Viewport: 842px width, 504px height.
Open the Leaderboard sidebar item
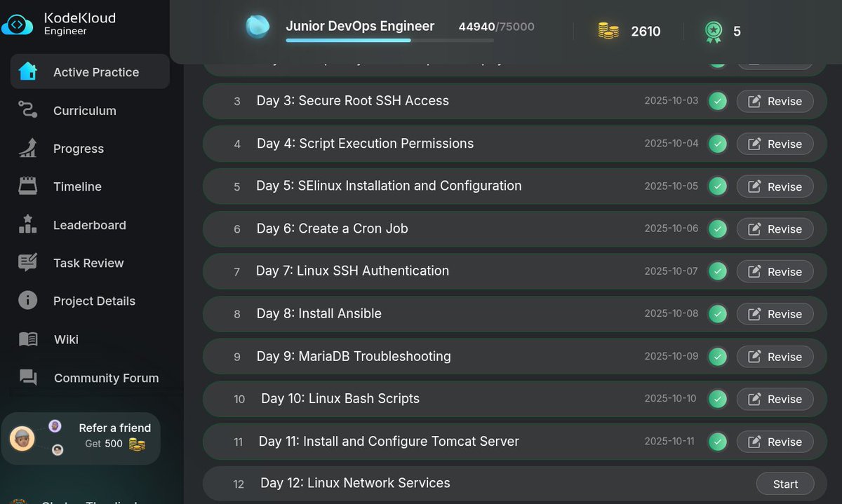90,224
